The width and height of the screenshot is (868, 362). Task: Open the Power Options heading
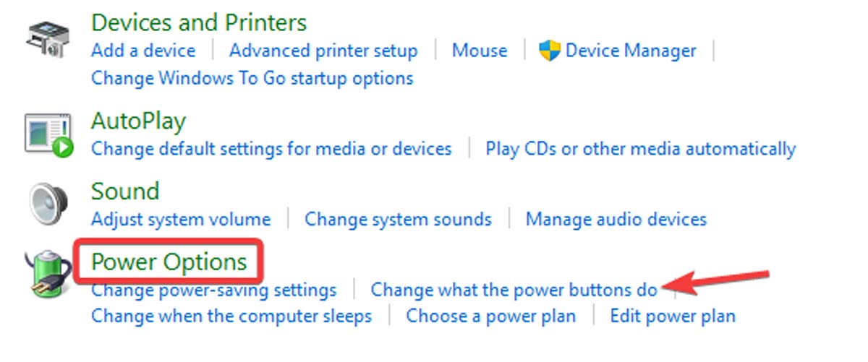pyautogui.click(x=169, y=262)
